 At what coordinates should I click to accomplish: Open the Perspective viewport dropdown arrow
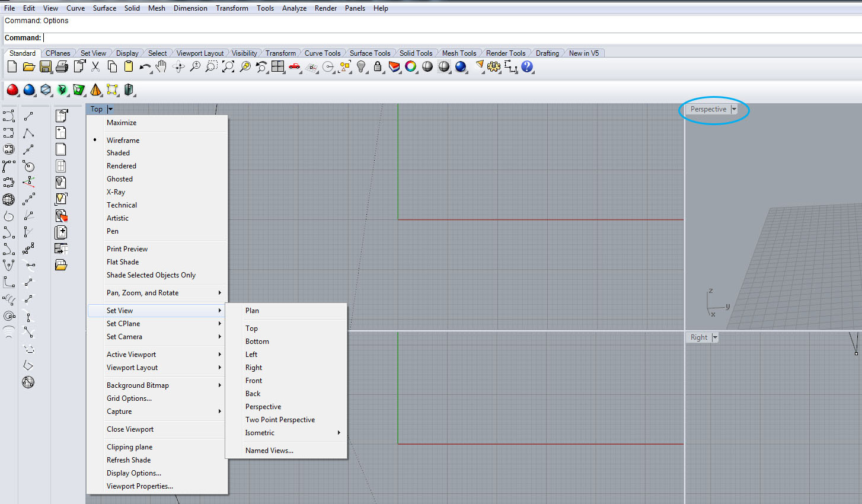(x=734, y=109)
